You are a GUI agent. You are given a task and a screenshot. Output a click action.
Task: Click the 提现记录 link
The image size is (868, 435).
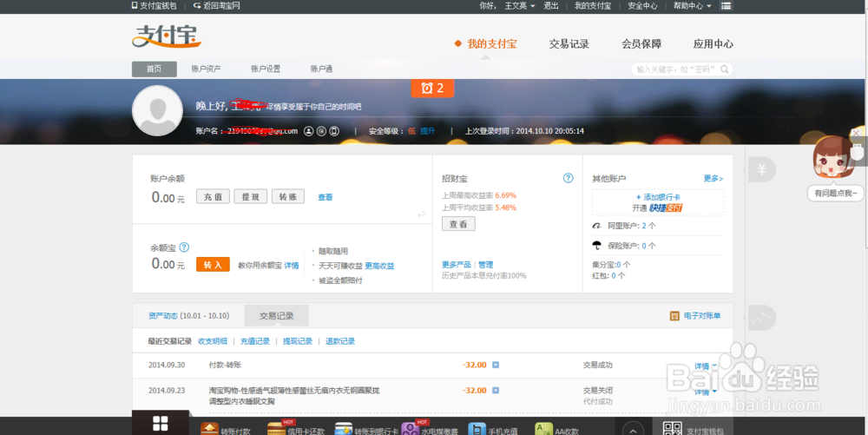click(x=297, y=341)
